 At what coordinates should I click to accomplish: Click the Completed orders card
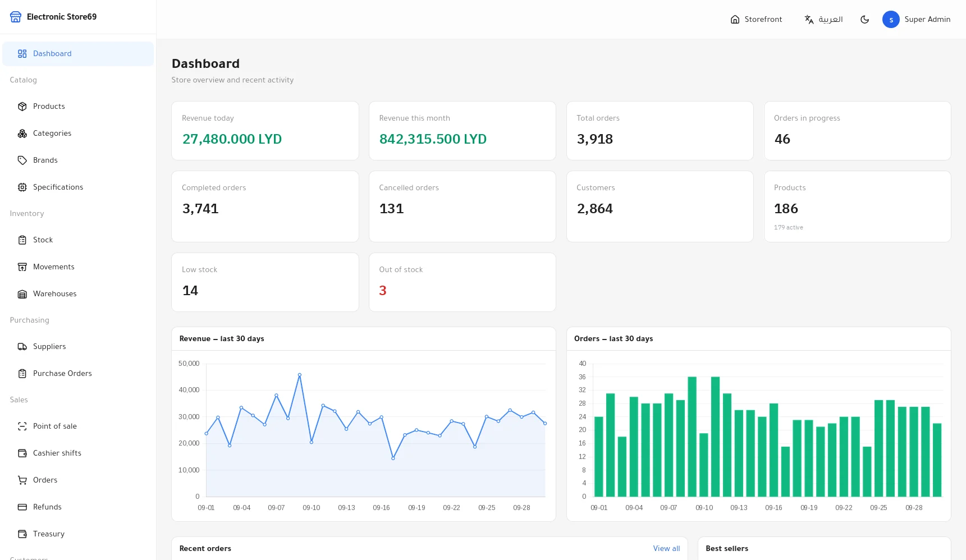(265, 206)
